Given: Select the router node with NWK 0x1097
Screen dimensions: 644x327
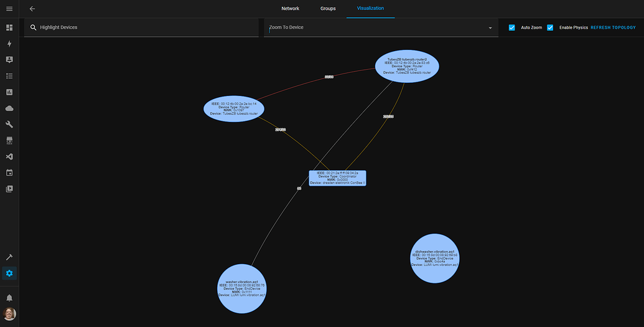Looking at the screenshot, I should coord(234,108).
